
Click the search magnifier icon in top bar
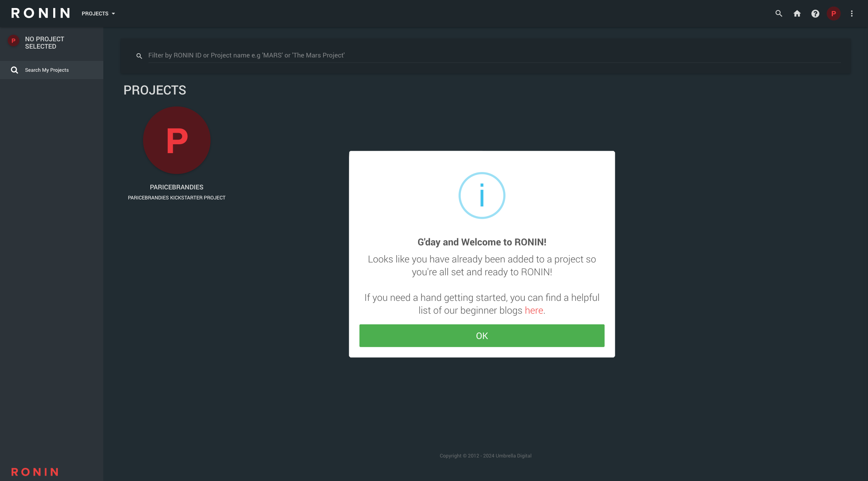point(779,14)
